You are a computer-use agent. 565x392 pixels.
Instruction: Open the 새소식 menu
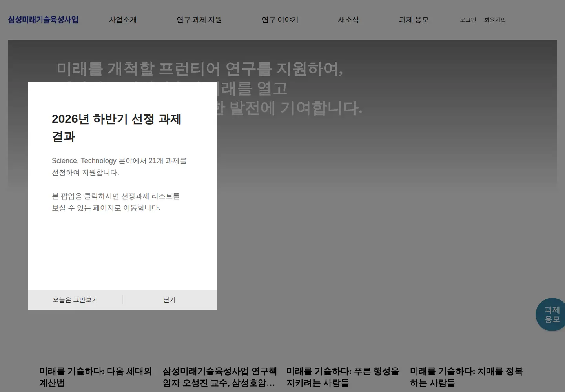(x=348, y=20)
